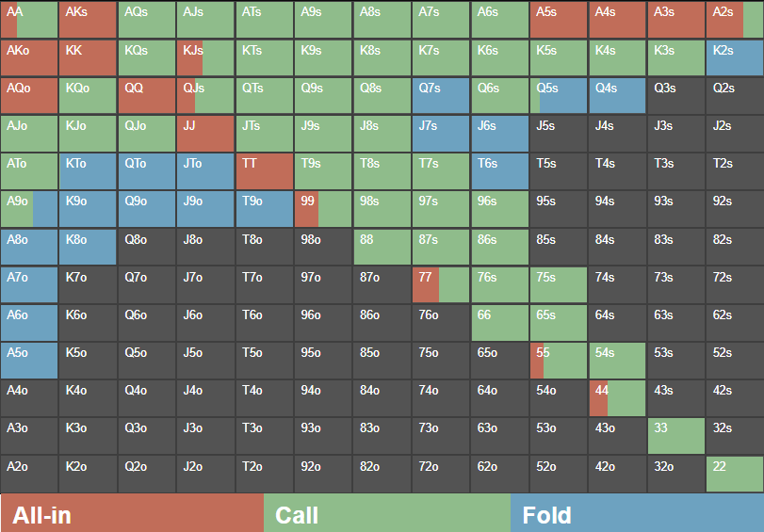This screenshot has height=532, width=764.
Task: Select the TT pocket pair cell
Action: [x=264, y=171]
